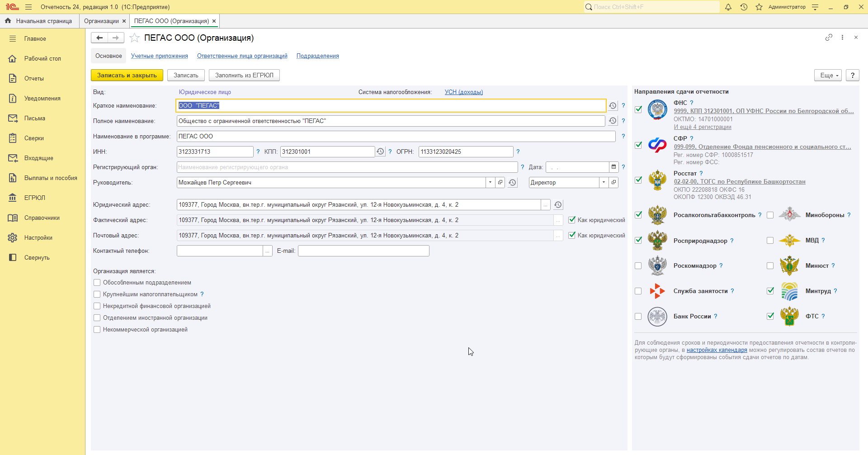This screenshot has width=868, height=455.
Task: Open the form's three-dot more menu
Action: pos(842,38)
